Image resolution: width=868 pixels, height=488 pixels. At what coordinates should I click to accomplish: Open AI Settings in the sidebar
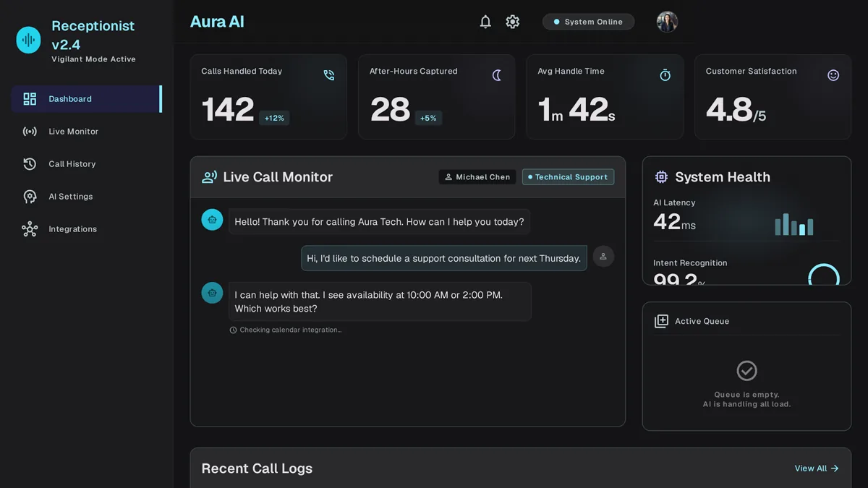tap(86, 197)
